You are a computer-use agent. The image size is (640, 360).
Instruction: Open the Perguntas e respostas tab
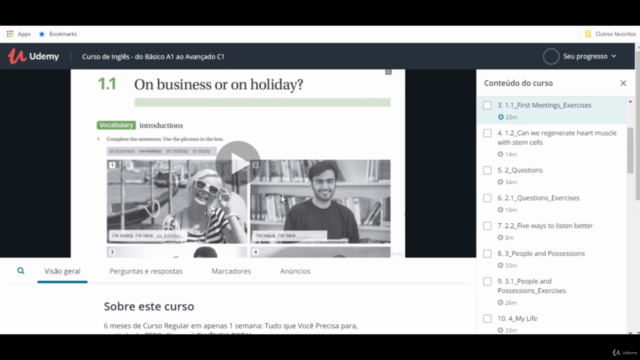[x=146, y=271]
